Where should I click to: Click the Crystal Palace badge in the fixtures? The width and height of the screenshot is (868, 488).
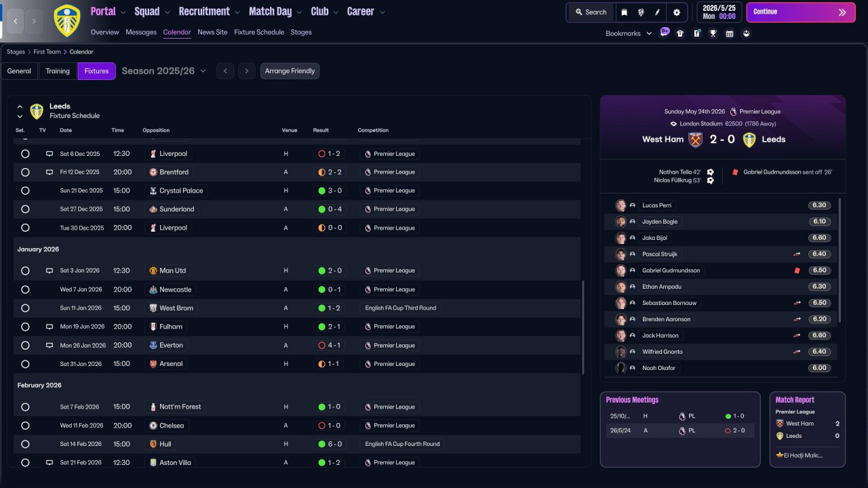click(153, 190)
